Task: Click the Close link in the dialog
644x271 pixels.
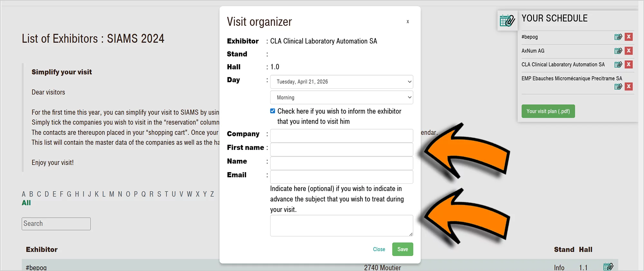Action: pyautogui.click(x=379, y=249)
